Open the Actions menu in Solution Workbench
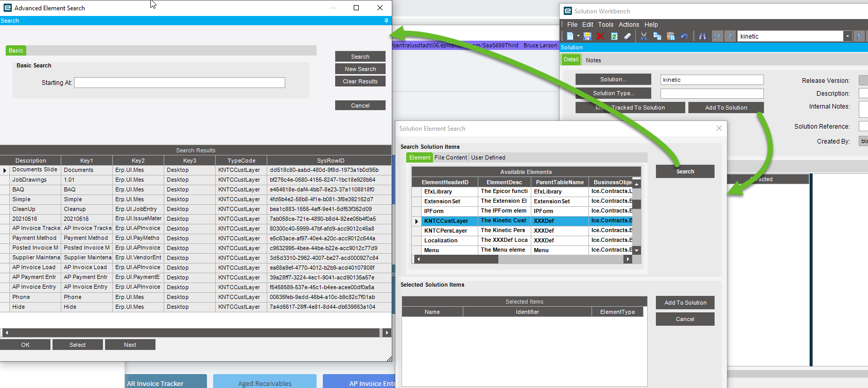 [629, 24]
